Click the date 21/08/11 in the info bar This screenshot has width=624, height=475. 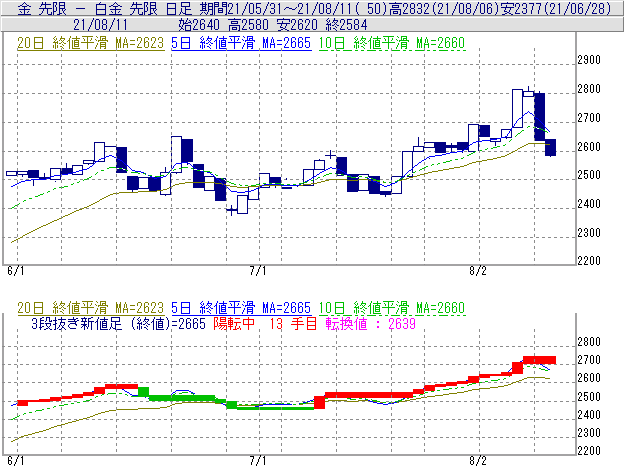click(100, 25)
